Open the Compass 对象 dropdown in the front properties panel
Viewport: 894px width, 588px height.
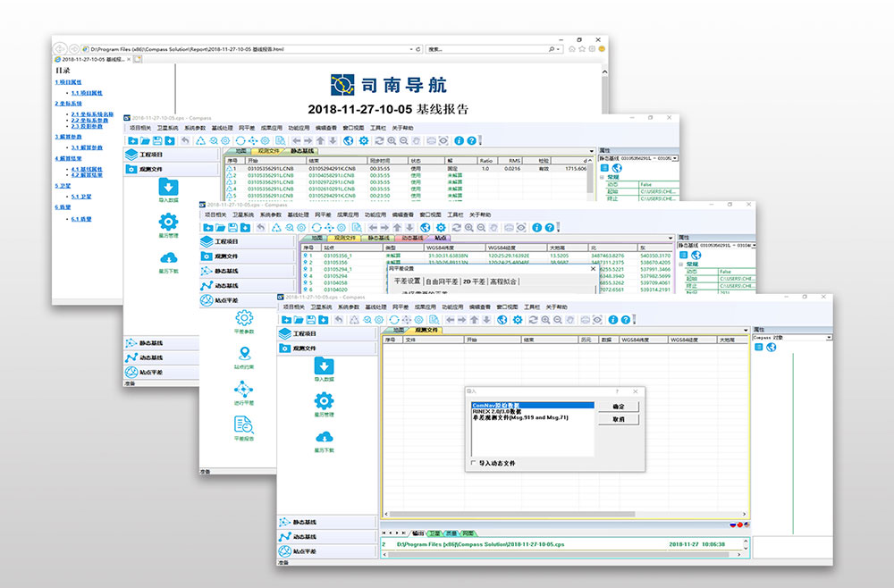tap(829, 337)
